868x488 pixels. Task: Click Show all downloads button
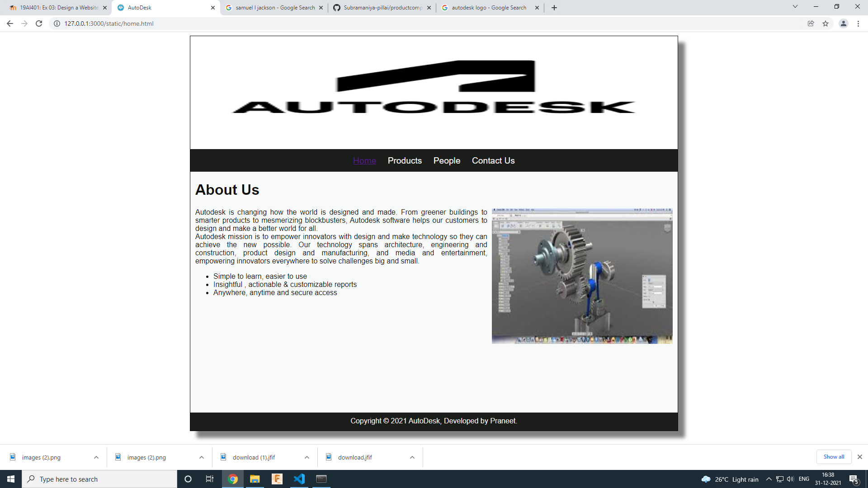click(x=834, y=457)
